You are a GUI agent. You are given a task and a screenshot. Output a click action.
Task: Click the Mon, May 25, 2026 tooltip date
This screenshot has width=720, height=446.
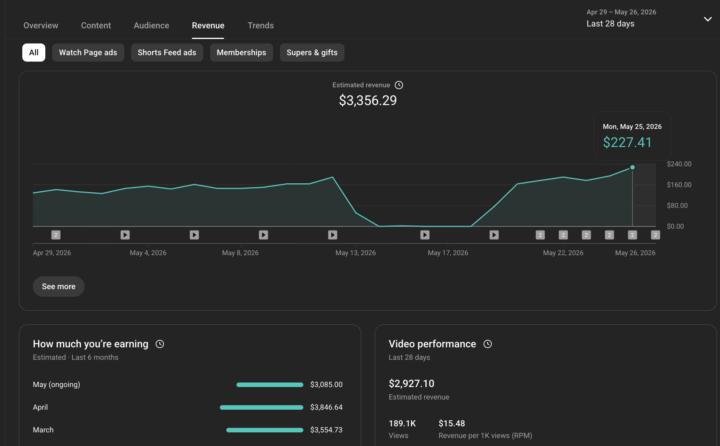coord(632,126)
